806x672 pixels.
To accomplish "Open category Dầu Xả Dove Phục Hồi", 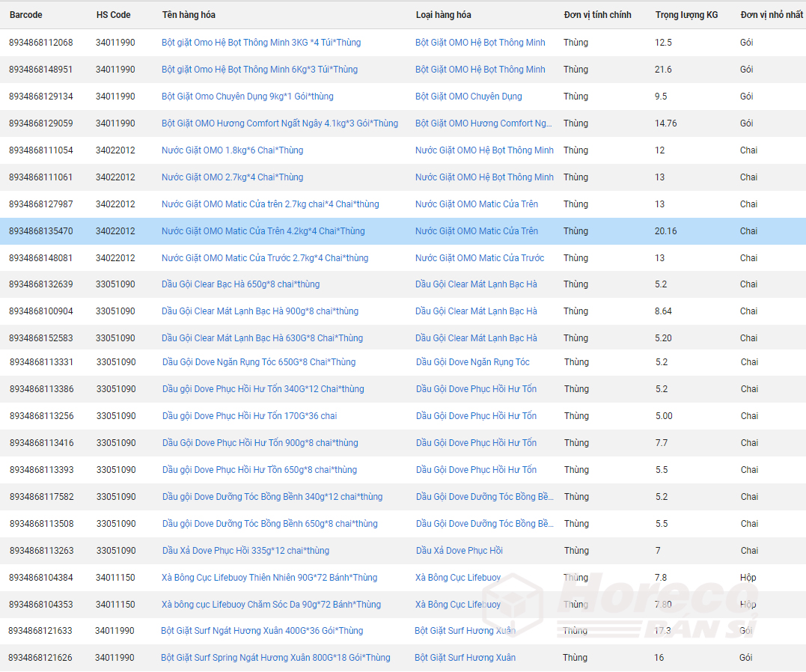I will click(x=460, y=551).
